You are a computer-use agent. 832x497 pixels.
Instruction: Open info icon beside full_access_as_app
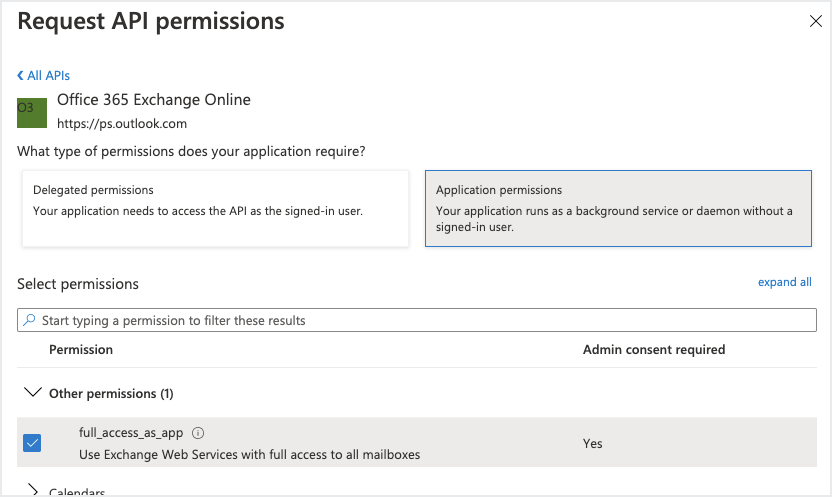click(x=198, y=433)
